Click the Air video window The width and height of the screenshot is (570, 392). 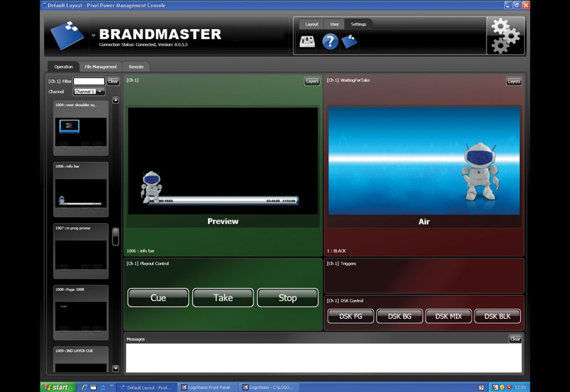coord(424,161)
